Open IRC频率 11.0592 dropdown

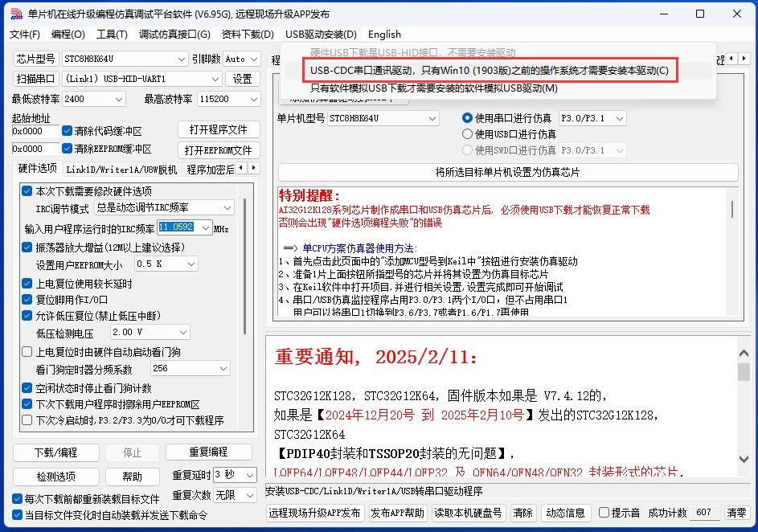click(185, 227)
